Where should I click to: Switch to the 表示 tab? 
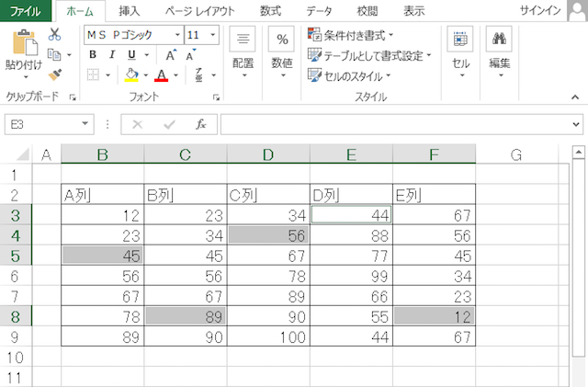click(x=414, y=11)
